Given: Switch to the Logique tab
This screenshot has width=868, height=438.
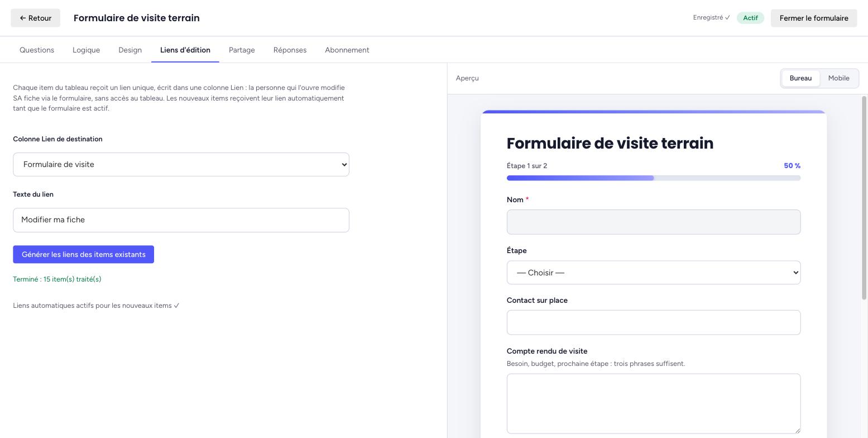Looking at the screenshot, I should 86,50.
